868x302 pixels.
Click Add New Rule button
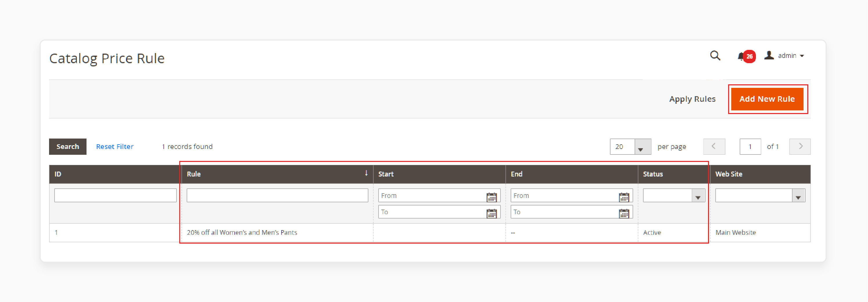point(767,99)
